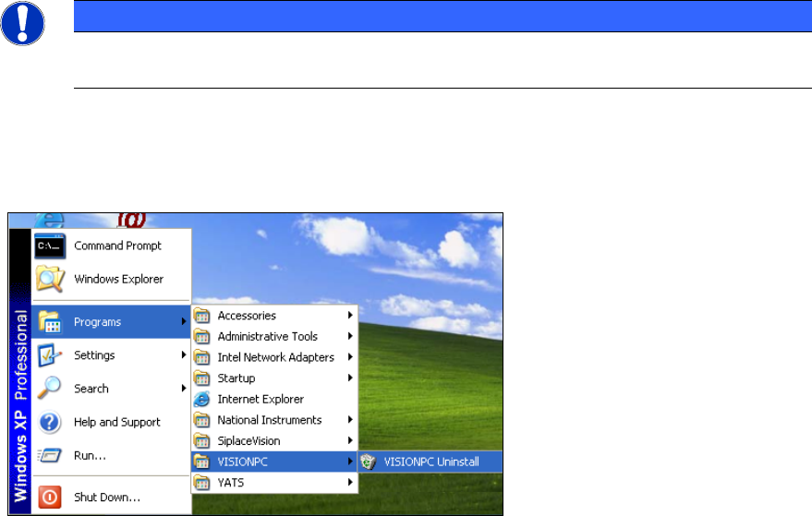The image size is (812, 516).
Task: Click the red Shut Down icon
Action: [50, 497]
